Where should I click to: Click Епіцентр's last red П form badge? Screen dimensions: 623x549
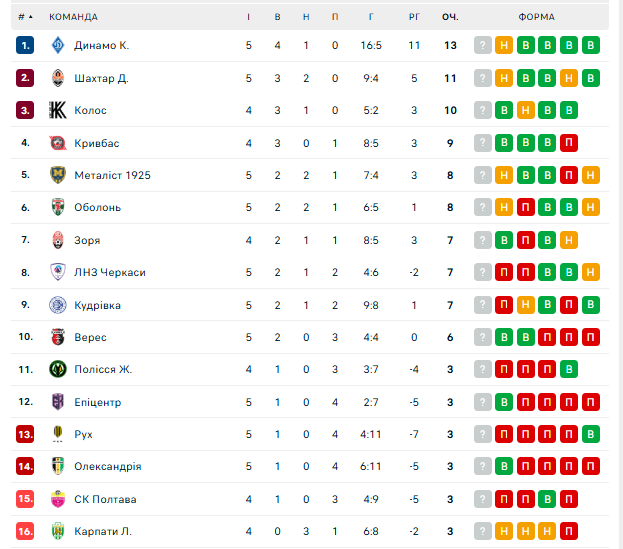(591, 402)
